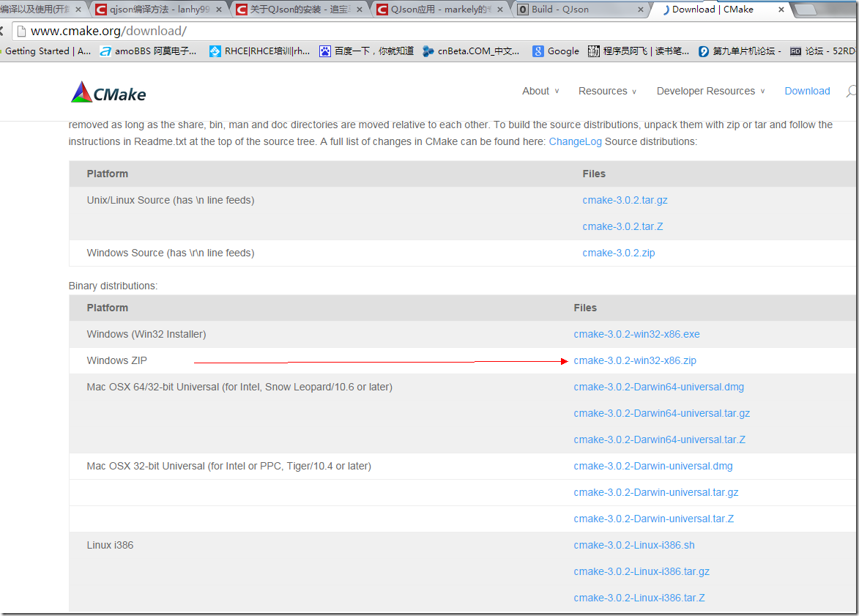Download cmake-3.0.2-Darwin-universal.tar.Z
Image resolution: width=859 pixels, height=616 pixels.
coord(653,519)
